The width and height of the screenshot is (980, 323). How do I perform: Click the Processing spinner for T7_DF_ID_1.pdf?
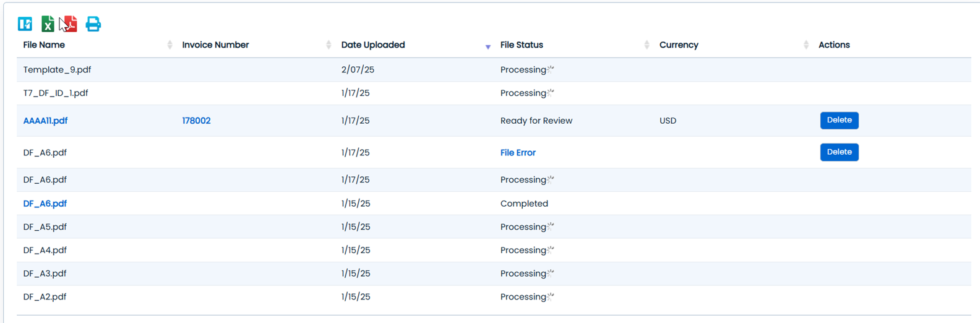coord(551,93)
